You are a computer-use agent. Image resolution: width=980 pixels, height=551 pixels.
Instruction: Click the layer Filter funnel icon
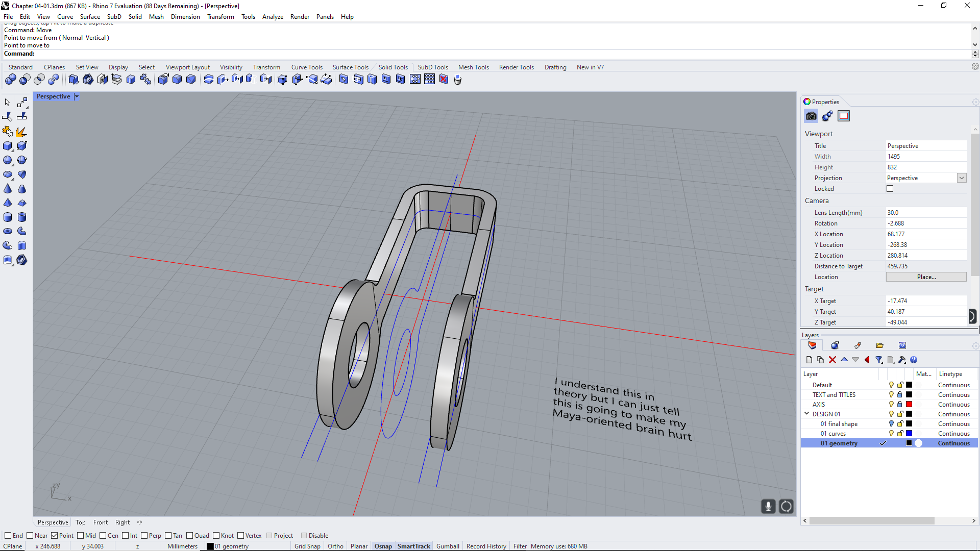[x=879, y=360]
